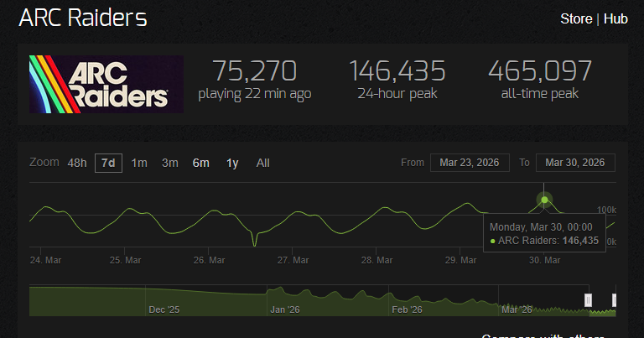644x338 pixels.
Task: Click the From date field
Action: tap(470, 163)
